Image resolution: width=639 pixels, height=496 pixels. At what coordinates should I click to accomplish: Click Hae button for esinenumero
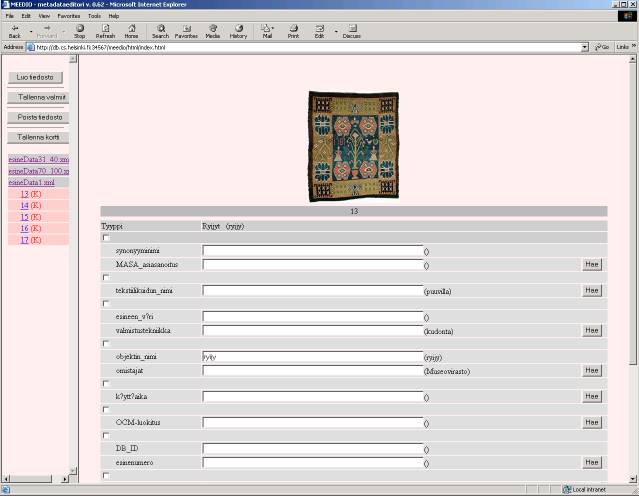click(592, 463)
